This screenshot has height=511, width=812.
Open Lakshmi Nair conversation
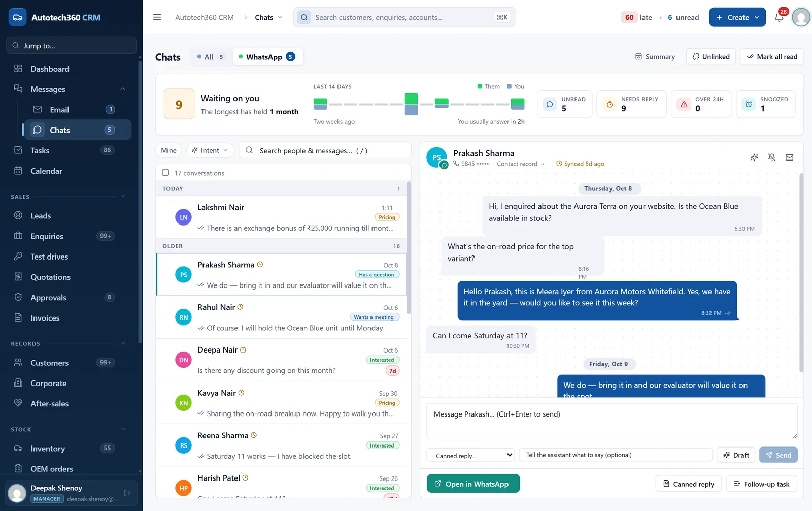282,217
